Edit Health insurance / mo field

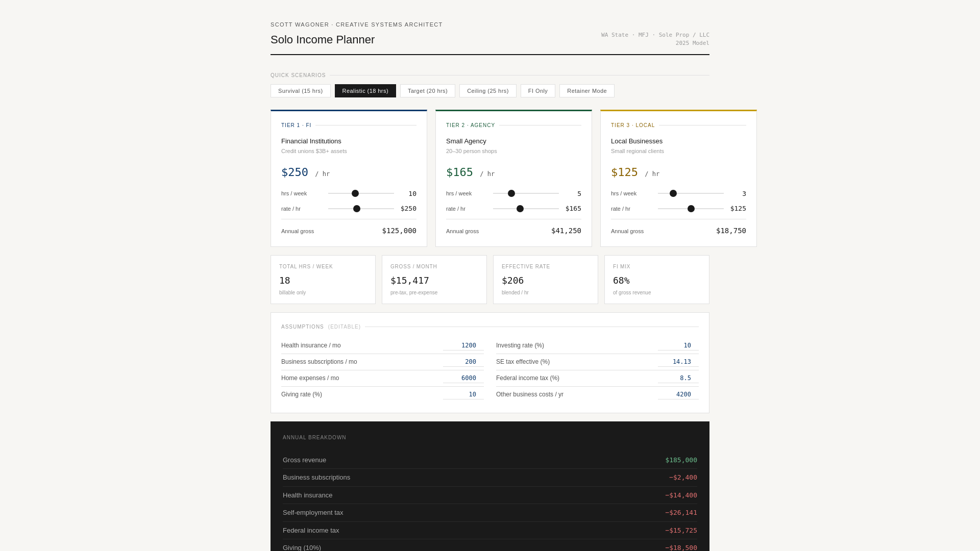[463, 345]
